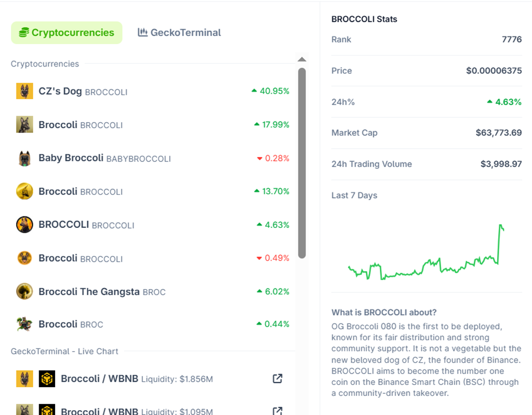532x415 pixels.
Task: Open the Baby Broccoli BABYBROCCOLI result
Action: point(104,159)
